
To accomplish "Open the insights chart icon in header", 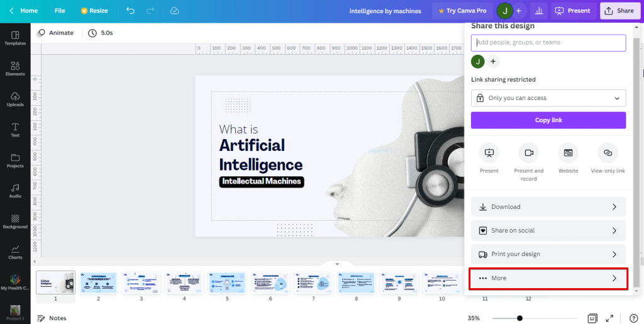I will [x=538, y=11].
